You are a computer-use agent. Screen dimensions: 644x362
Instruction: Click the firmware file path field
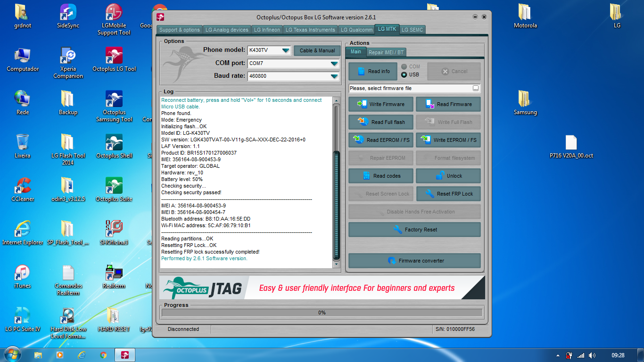[410, 88]
